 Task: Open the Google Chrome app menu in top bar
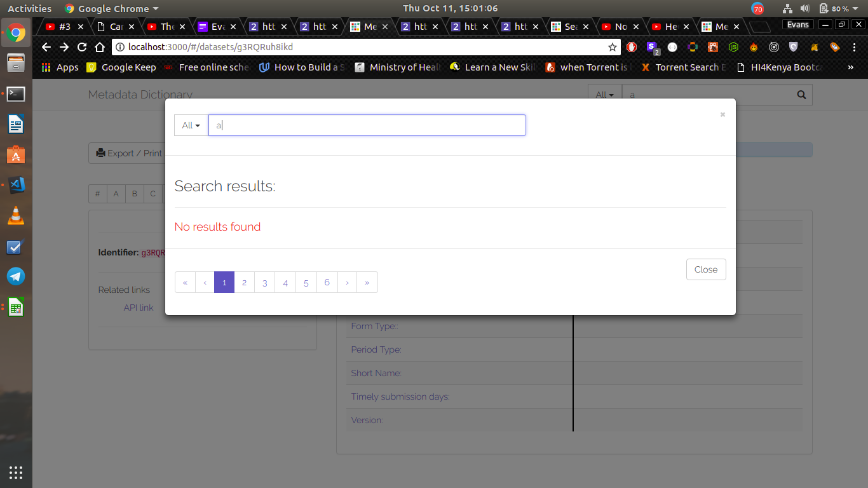point(112,8)
